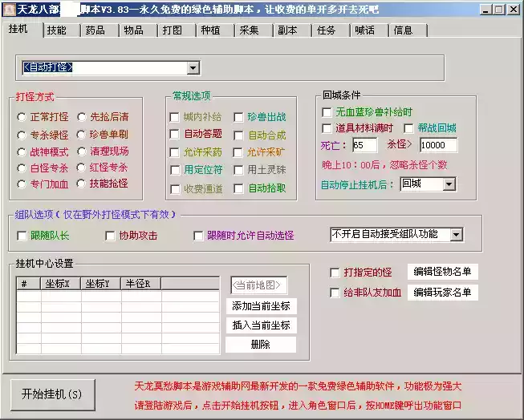Viewport: 524px width, 420px height.
Task: Select 正常打怪 radio option
Action: pyautogui.click(x=22, y=117)
